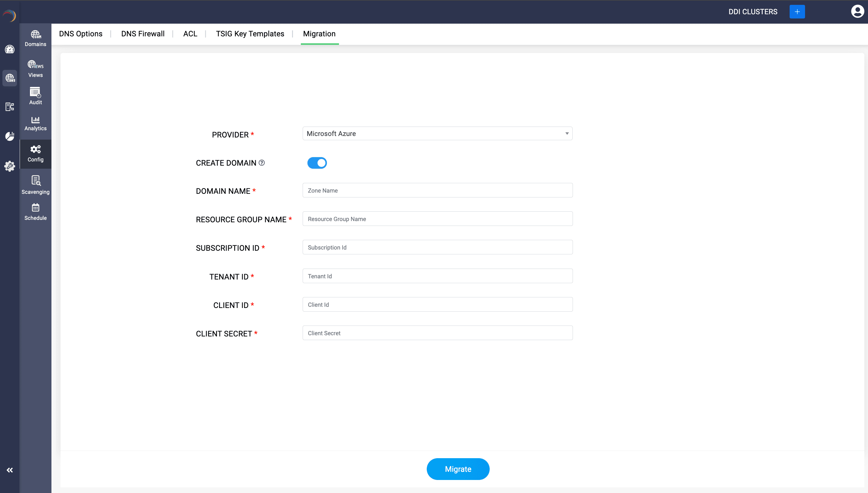The image size is (868, 493).
Task: Open the Provider dropdown
Action: pyautogui.click(x=437, y=134)
